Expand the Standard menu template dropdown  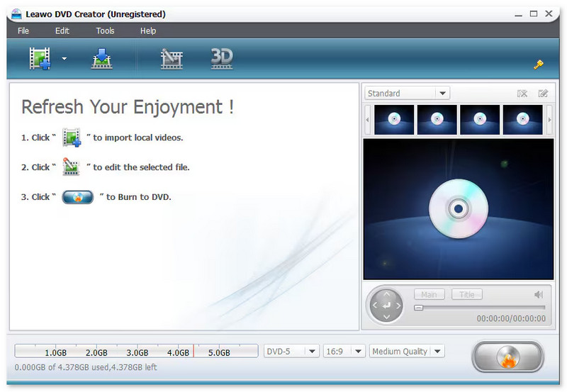pyautogui.click(x=442, y=94)
